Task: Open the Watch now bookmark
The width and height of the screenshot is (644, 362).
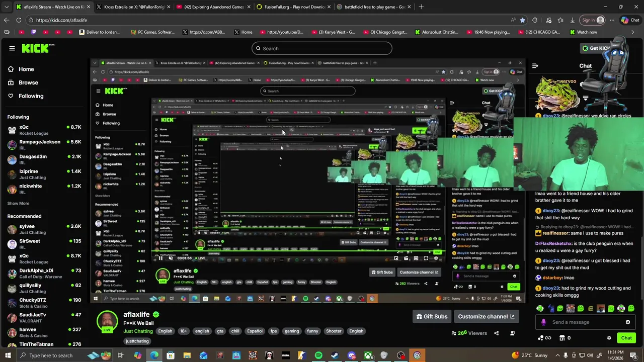Action: point(584,32)
